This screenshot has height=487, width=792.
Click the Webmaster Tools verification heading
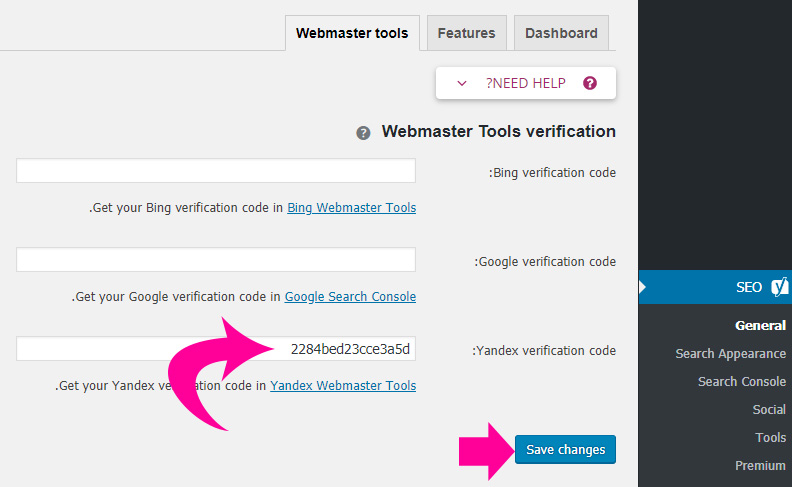tap(499, 131)
